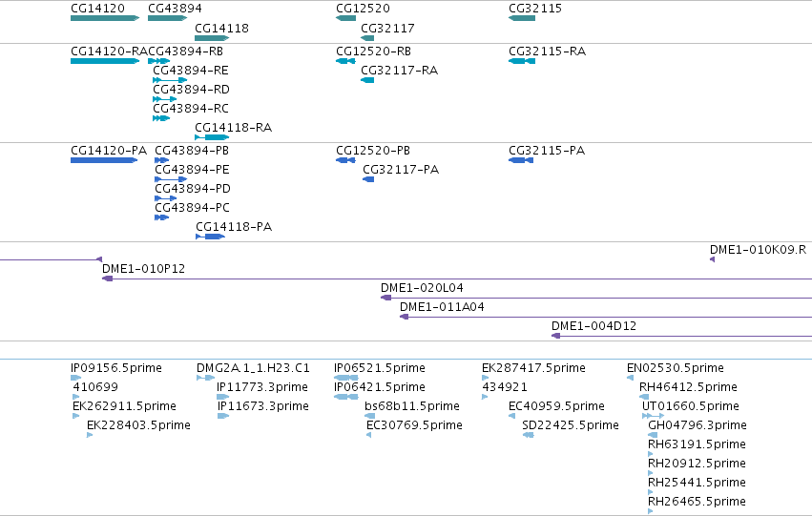Click the CG43894 gene label
The height and width of the screenshot is (516, 812).
(x=175, y=9)
